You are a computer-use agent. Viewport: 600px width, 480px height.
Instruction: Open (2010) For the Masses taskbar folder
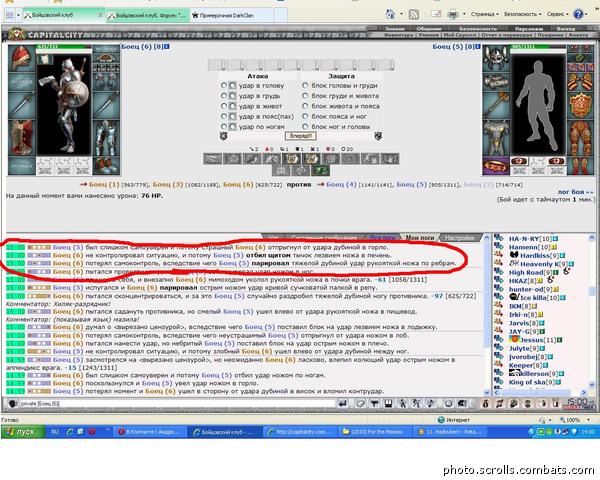click(x=373, y=431)
